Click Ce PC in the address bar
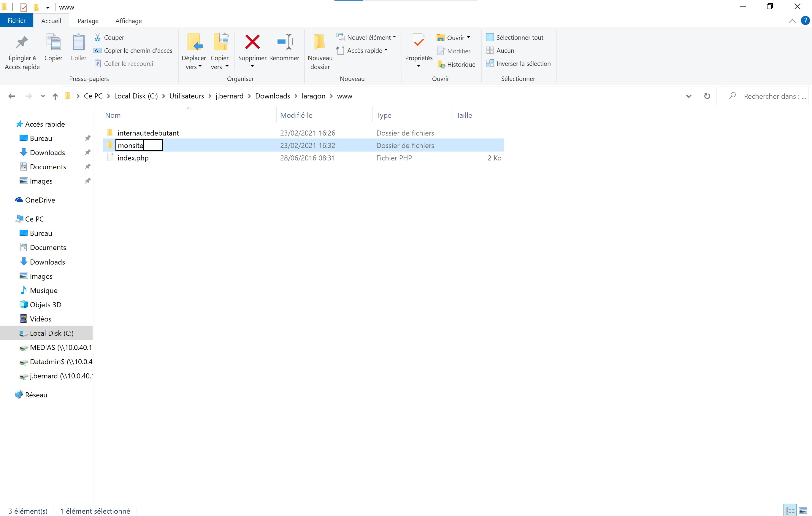The width and height of the screenshot is (812, 516). tap(93, 96)
